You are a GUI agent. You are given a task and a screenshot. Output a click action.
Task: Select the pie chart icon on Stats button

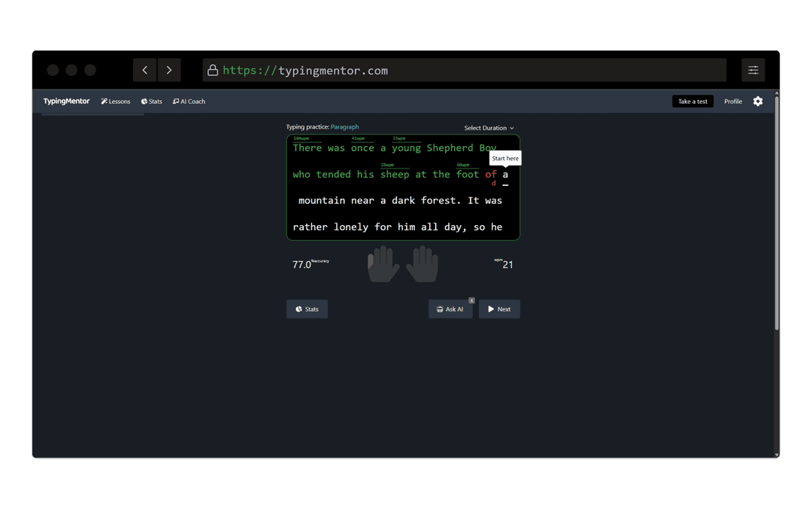click(298, 309)
